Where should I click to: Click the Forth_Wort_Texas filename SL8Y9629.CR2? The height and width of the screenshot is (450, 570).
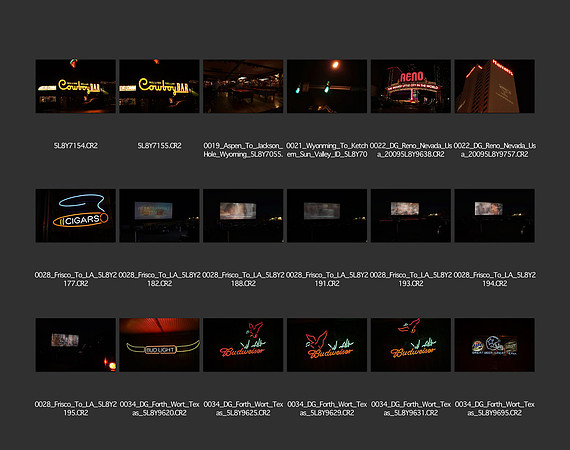(327, 409)
